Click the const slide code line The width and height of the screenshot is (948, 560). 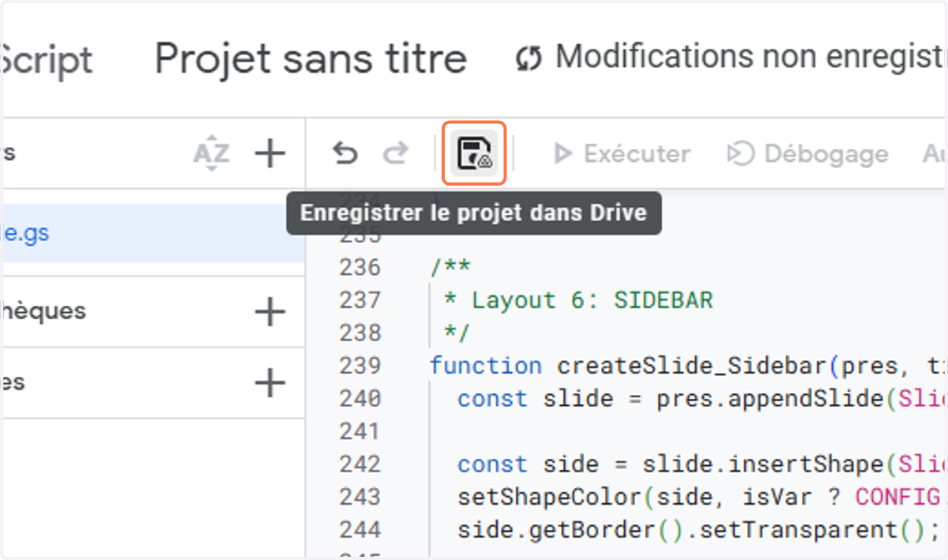pyautogui.click(x=702, y=398)
